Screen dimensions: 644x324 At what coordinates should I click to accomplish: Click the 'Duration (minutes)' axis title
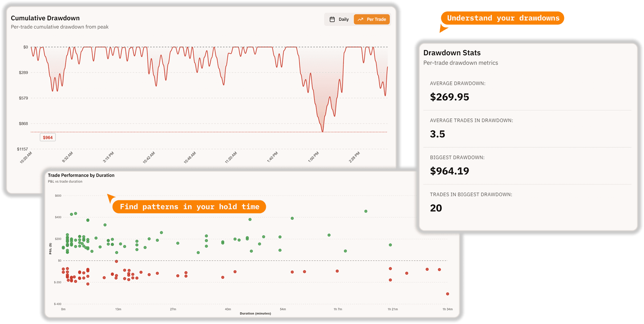point(255,313)
